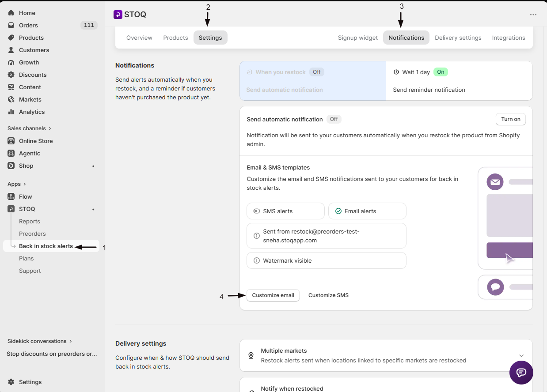Select the Settings tab in STOQ
Screen dimensions: 547x392
[210, 38]
